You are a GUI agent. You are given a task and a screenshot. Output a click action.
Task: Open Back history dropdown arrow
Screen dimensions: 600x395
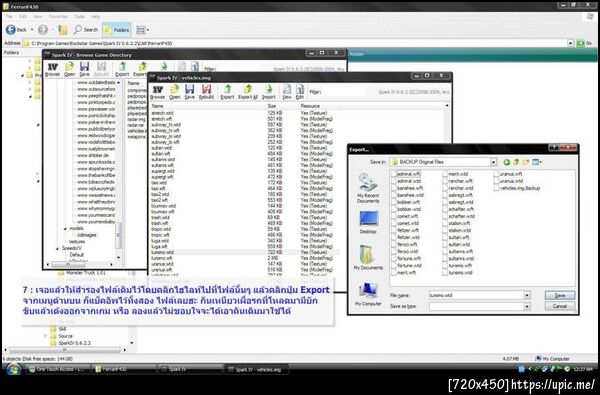tap(32, 30)
